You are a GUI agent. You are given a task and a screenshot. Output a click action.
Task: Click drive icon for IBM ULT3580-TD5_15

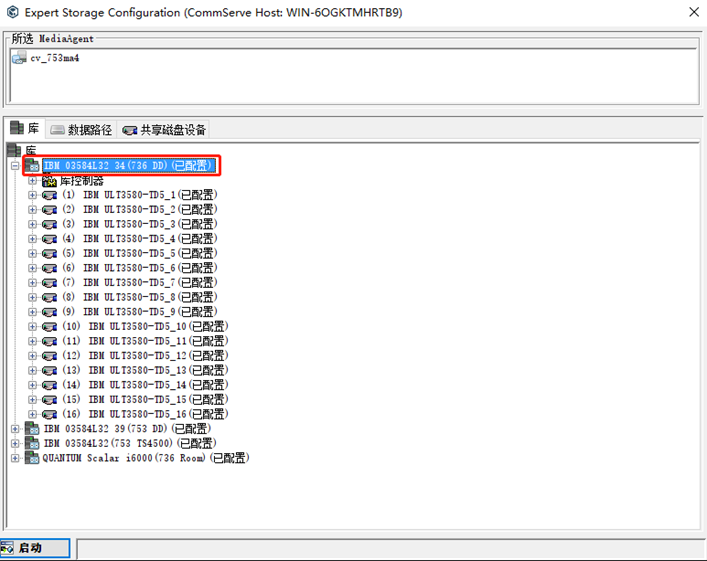click(49, 400)
